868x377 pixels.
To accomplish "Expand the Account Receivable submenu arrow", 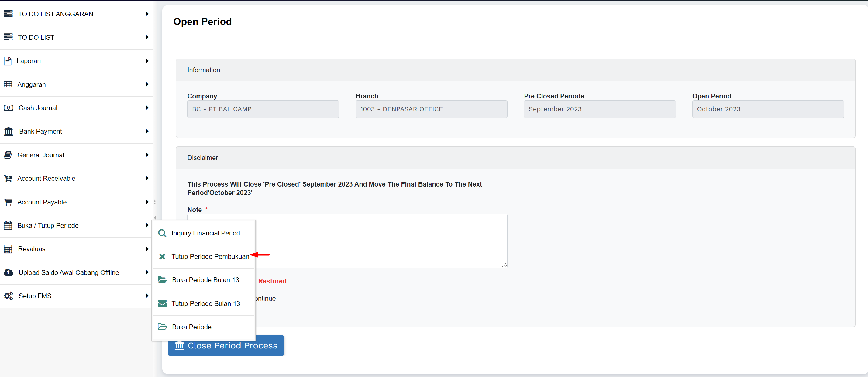I will click(x=147, y=178).
